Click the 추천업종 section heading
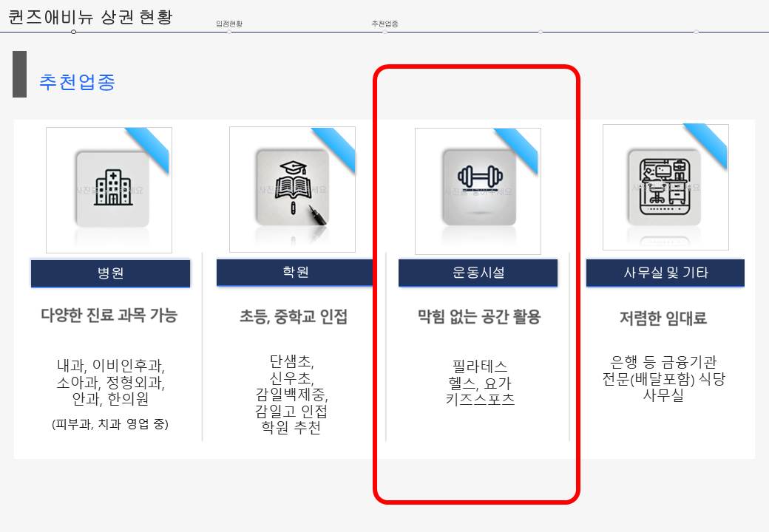769x532 pixels. point(78,82)
